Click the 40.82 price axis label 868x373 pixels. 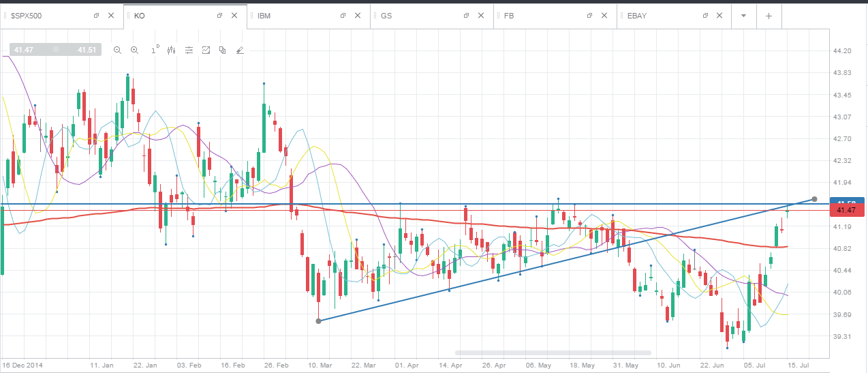(x=842, y=249)
